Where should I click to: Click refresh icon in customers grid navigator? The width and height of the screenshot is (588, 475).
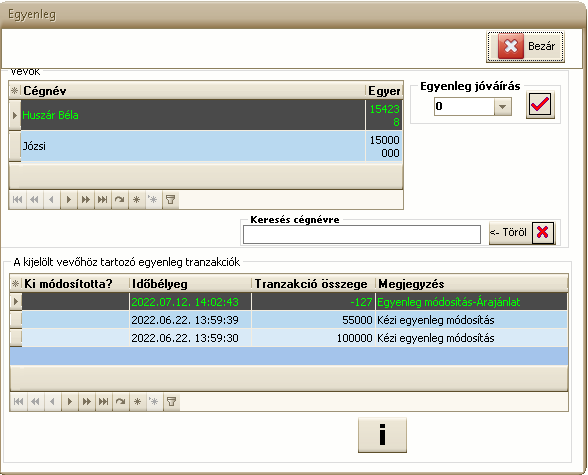[120, 199]
